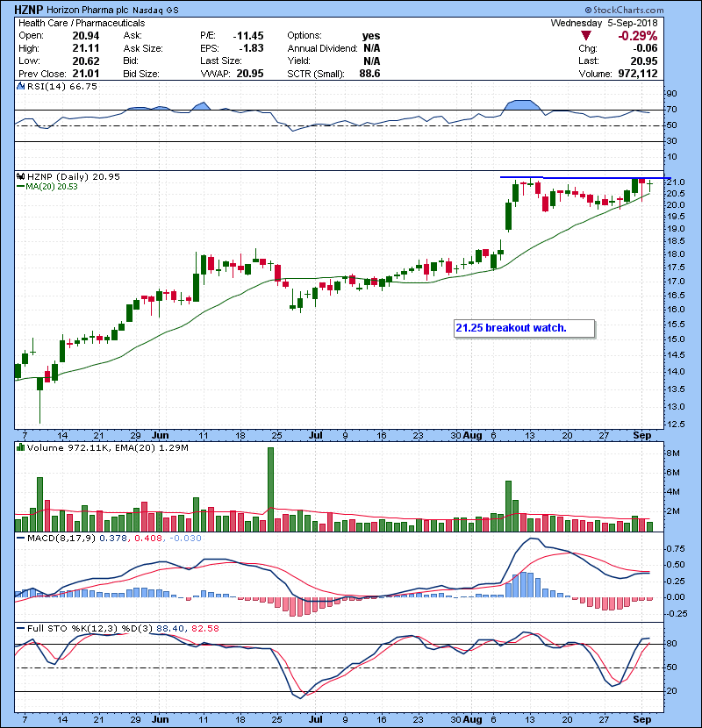Click the Full STO legend line marker
This screenshot has height=728, width=702.
pos(20,628)
